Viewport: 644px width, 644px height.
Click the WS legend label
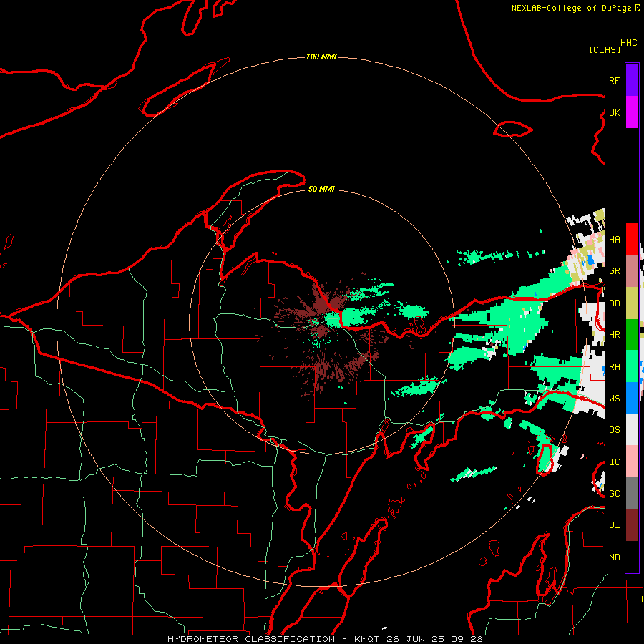pyautogui.click(x=614, y=398)
